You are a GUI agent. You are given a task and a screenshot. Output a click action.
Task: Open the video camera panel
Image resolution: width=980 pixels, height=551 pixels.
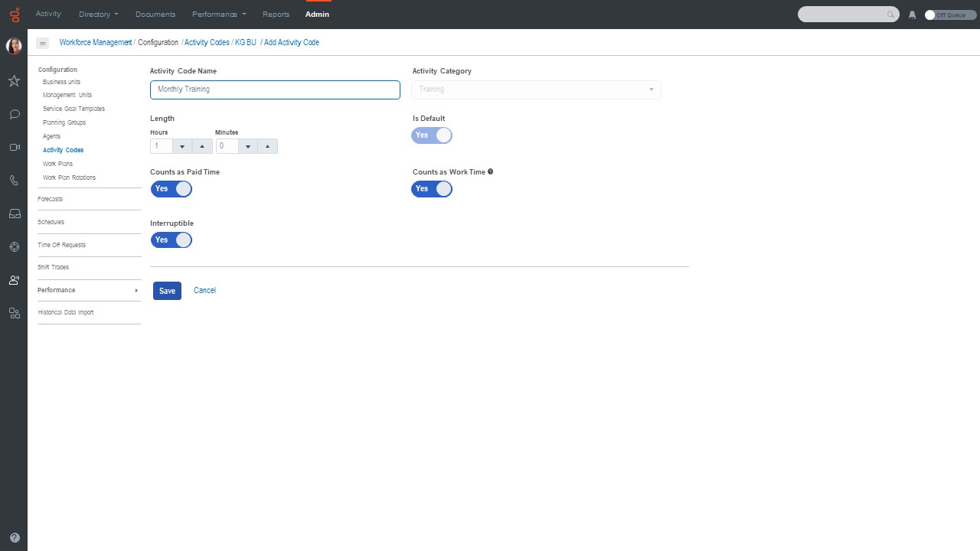tap(14, 148)
